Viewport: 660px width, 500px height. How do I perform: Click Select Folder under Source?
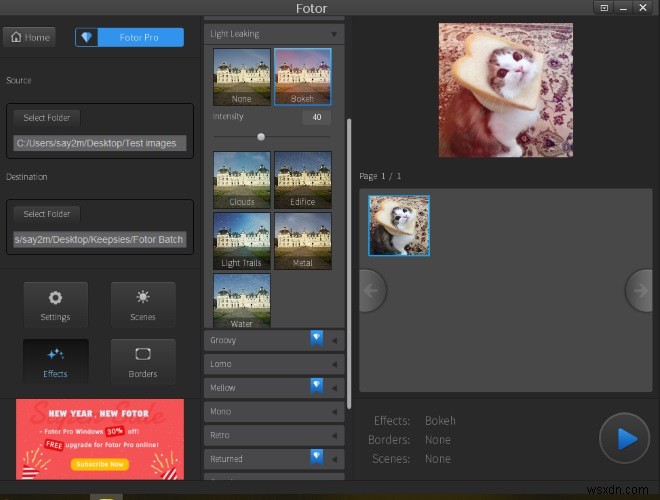(47, 118)
